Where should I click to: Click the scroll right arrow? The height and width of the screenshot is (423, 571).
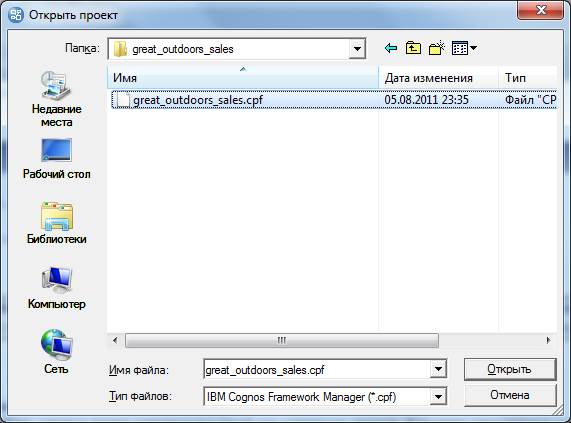point(548,340)
